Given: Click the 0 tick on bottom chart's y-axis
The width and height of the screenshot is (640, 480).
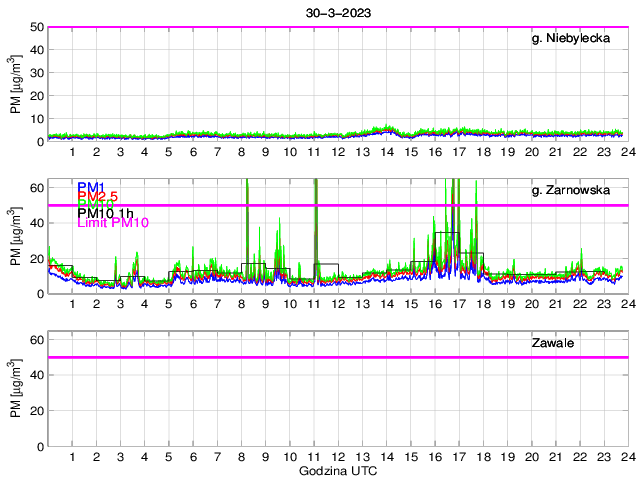Looking at the screenshot, I should tap(40, 446).
